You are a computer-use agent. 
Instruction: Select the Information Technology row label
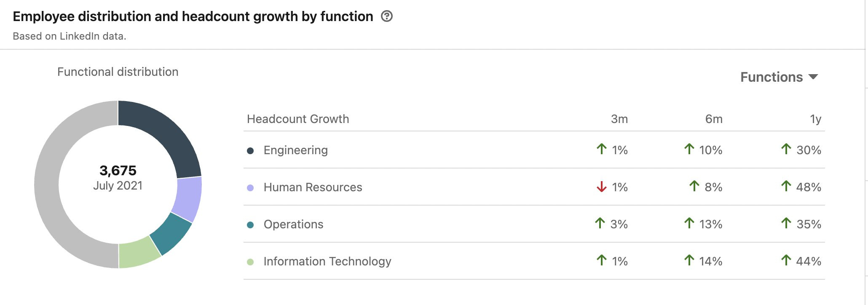[x=327, y=262]
